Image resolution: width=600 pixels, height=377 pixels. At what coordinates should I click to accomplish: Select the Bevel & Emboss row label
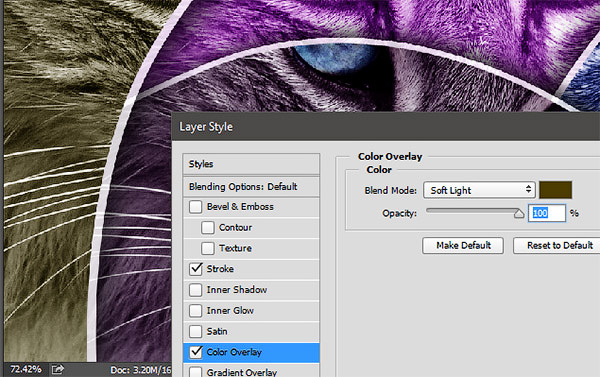240,207
